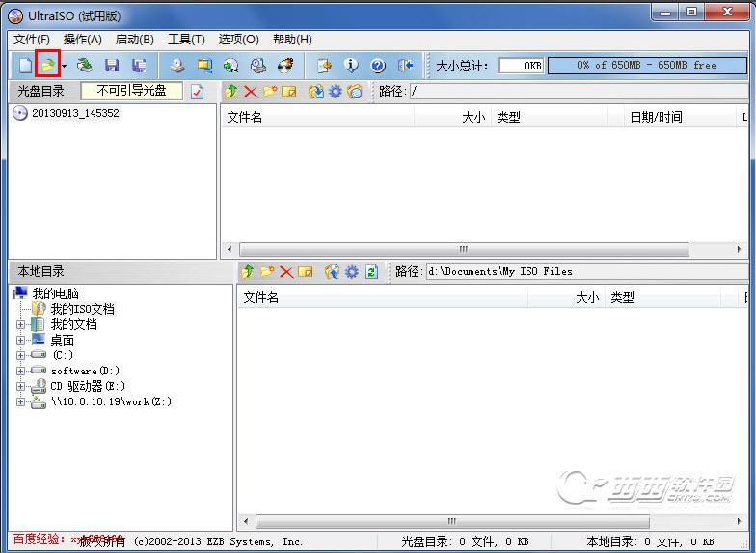Select CD 驱动器(E:) in local tree
Screen dimensions: 756x553
click(88, 386)
